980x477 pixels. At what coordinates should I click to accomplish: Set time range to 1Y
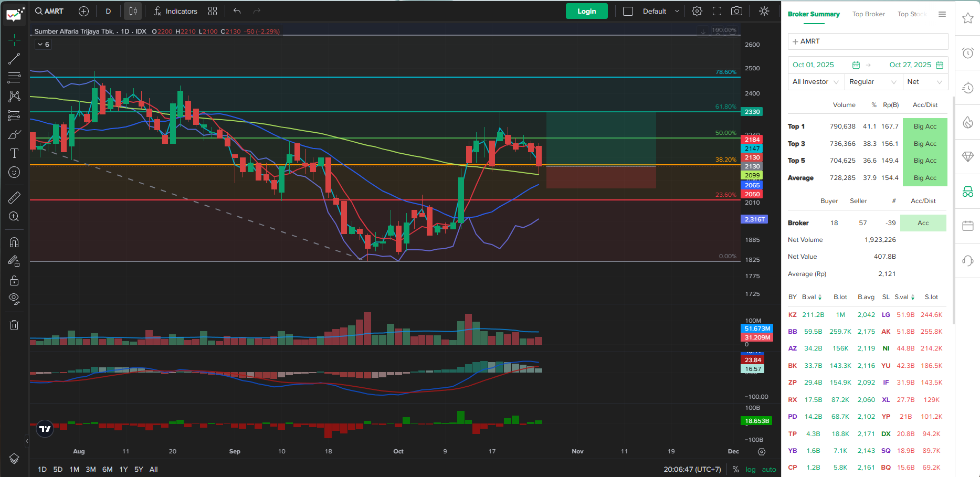(123, 469)
